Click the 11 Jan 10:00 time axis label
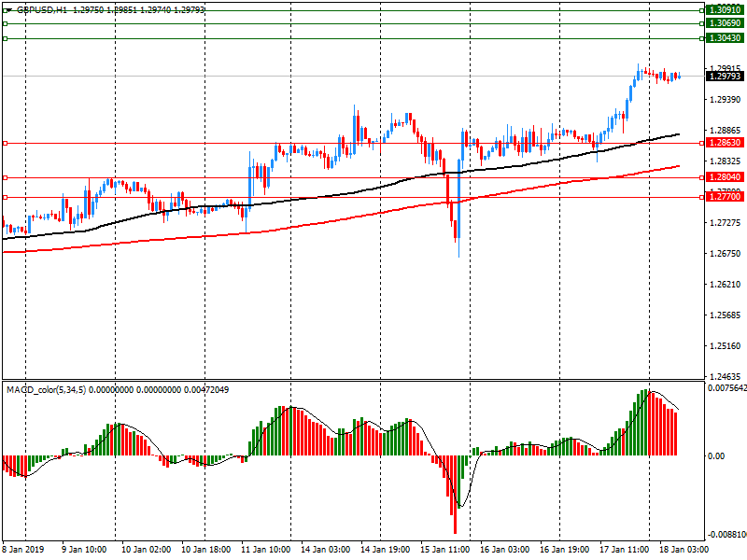 (267, 550)
